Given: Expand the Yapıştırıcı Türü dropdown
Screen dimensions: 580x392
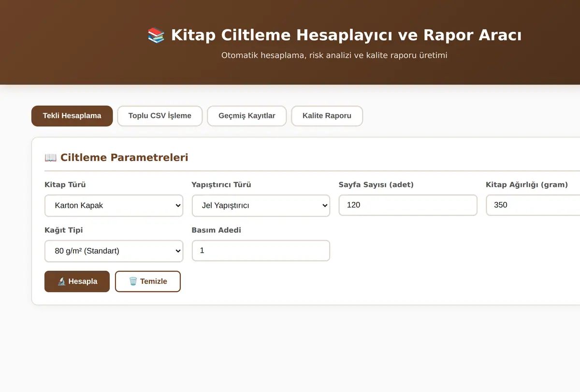Looking at the screenshot, I should coord(261,205).
